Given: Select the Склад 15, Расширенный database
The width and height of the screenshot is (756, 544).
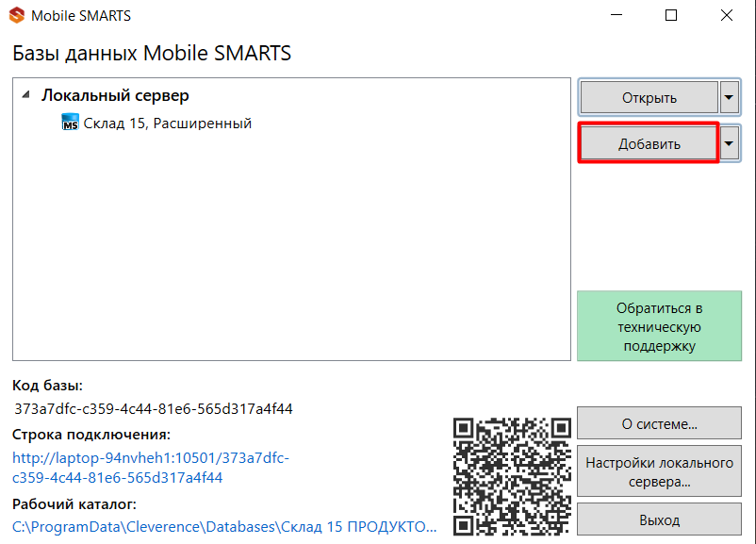Looking at the screenshot, I should (x=167, y=123).
